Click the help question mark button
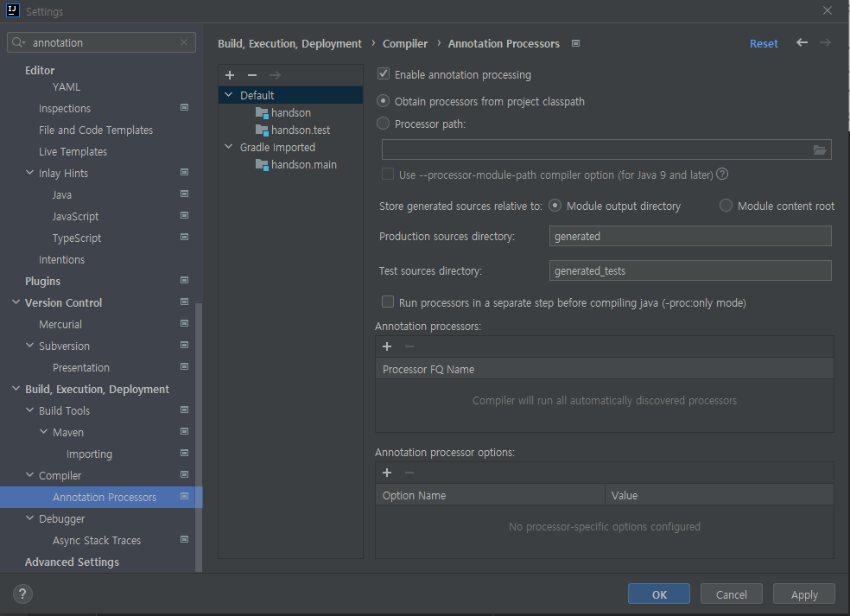This screenshot has width=850, height=616. tap(22, 594)
